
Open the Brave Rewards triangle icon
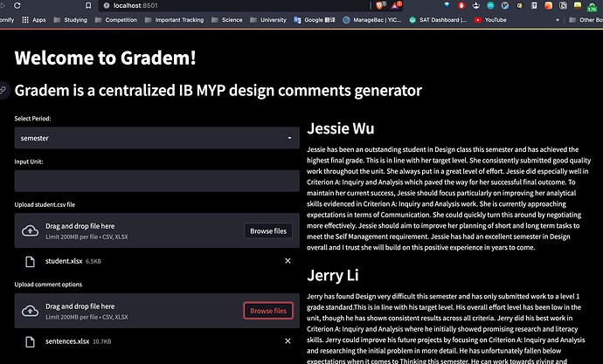(396, 5)
